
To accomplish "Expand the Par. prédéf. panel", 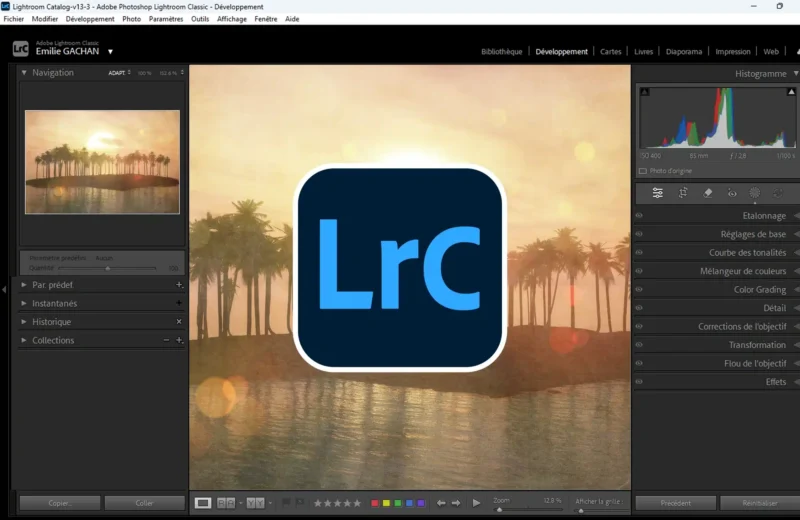I will pos(24,285).
